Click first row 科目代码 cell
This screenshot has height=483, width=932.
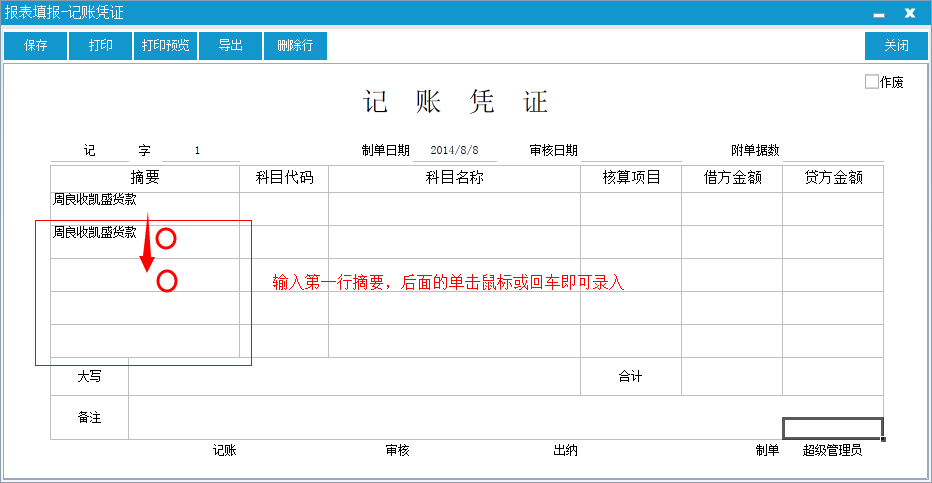284,209
